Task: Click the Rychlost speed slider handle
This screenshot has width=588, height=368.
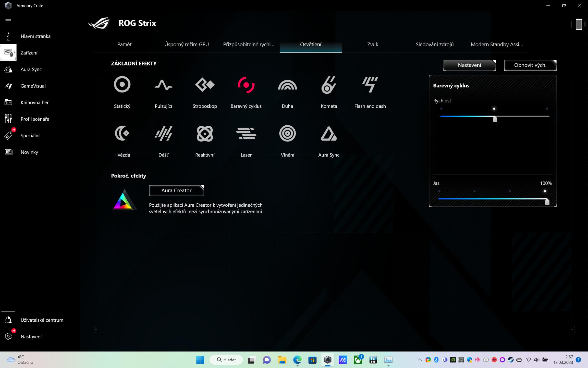Action: tap(495, 119)
